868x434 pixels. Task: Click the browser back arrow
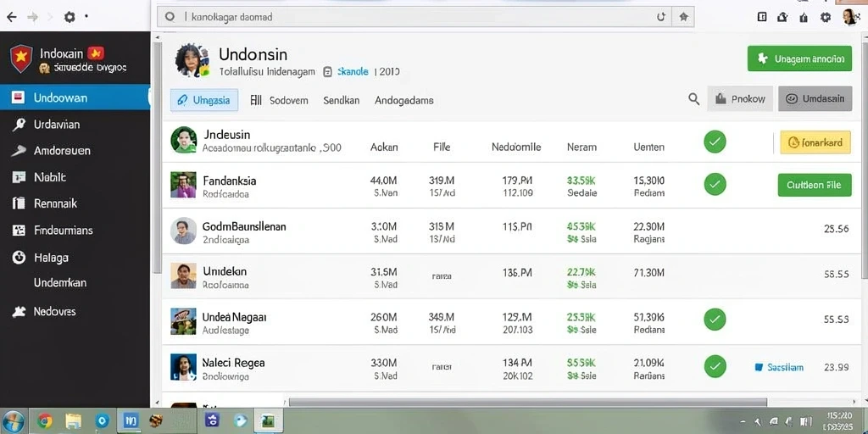(11, 17)
